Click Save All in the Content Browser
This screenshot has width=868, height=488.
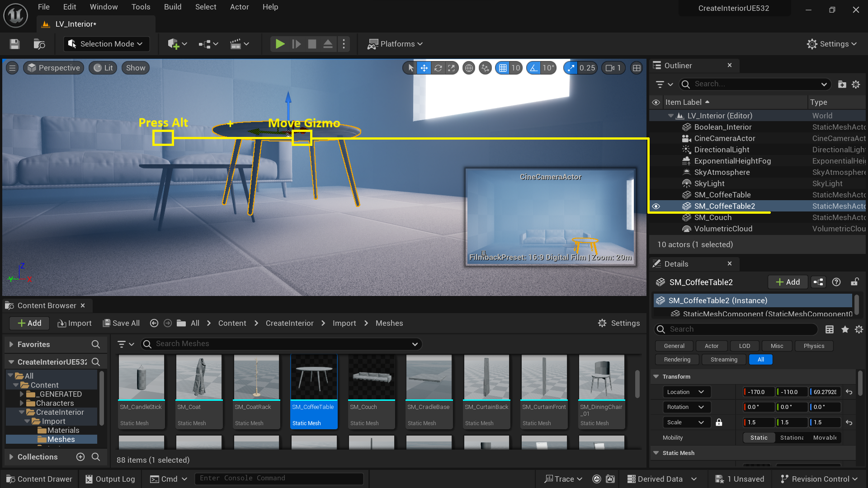coord(121,323)
